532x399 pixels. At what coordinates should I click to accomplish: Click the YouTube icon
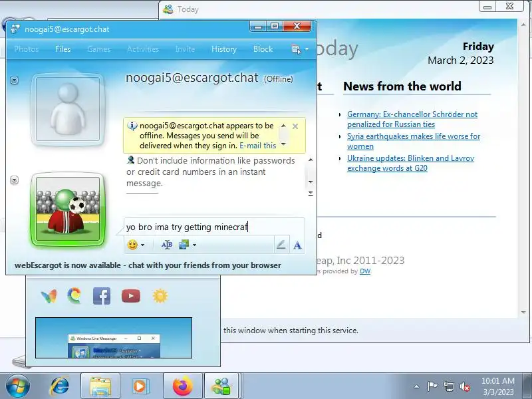131,296
